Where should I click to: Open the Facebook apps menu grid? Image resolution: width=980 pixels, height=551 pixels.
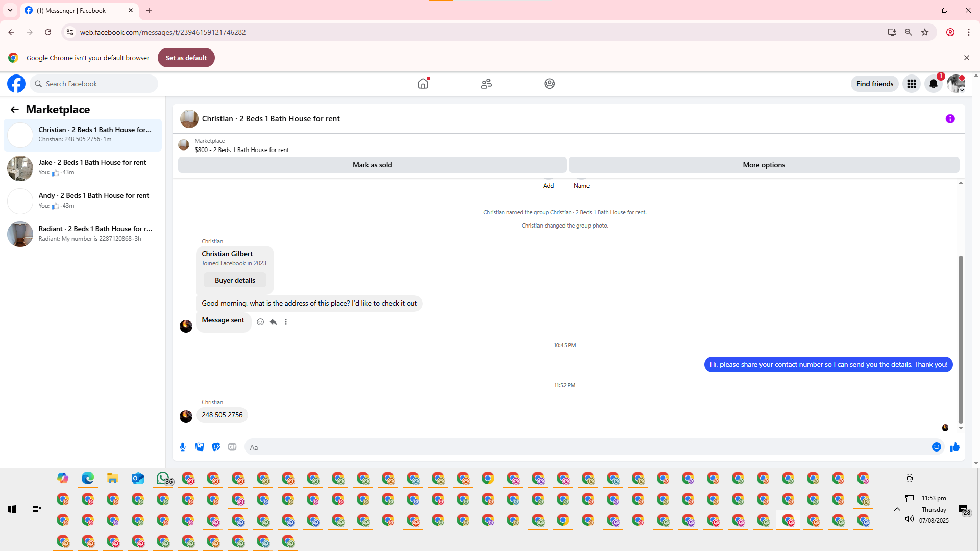pyautogui.click(x=911, y=84)
